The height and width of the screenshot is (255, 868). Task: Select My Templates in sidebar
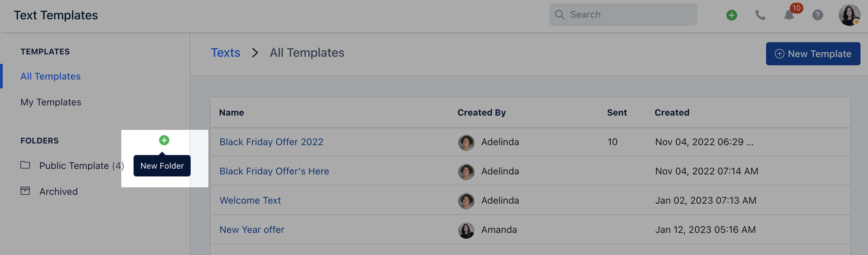point(51,102)
